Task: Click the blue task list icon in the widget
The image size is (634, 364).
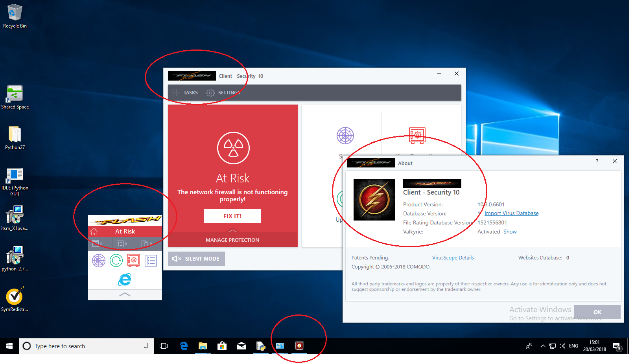Action: (151, 261)
